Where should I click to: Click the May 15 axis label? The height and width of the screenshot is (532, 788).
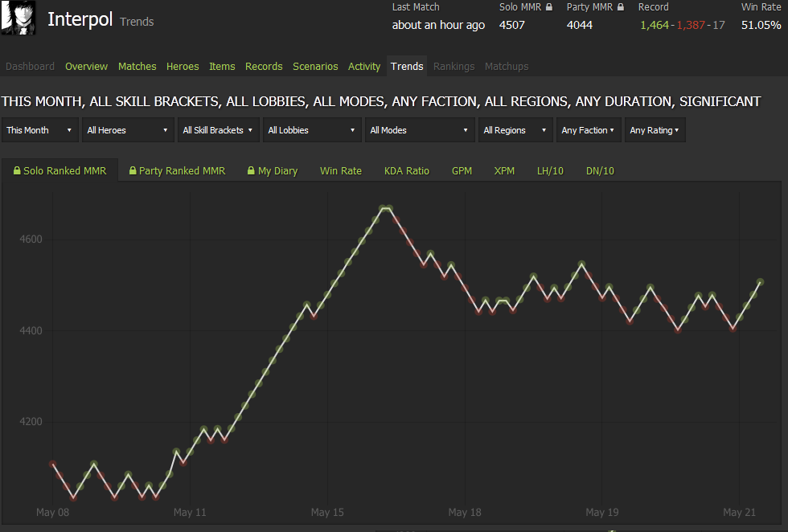(327, 513)
